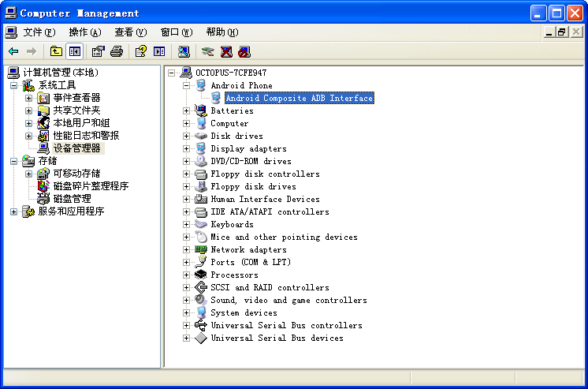588x389 pixels.
Task: Click the Disable device toolbar icon
Action: pyautogui.click(x=244, y=51)
